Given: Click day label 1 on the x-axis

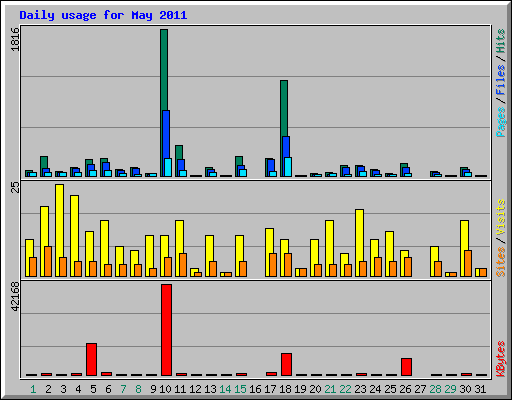Looking at the screenshot, I should click(x=33, y=389).
